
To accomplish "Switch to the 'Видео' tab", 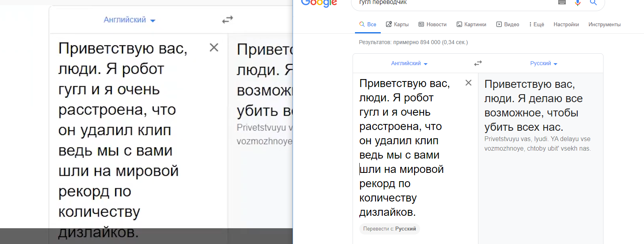I will pos(507,24).
